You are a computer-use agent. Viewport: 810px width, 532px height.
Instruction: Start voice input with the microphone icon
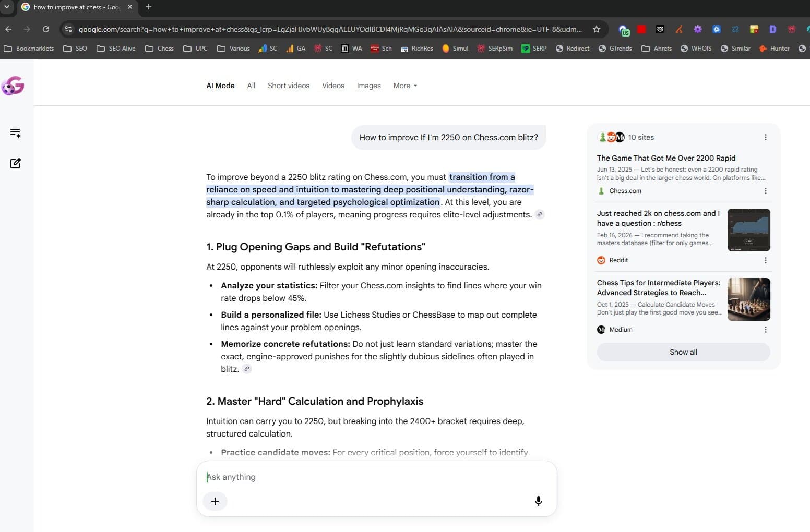point(539,501)
